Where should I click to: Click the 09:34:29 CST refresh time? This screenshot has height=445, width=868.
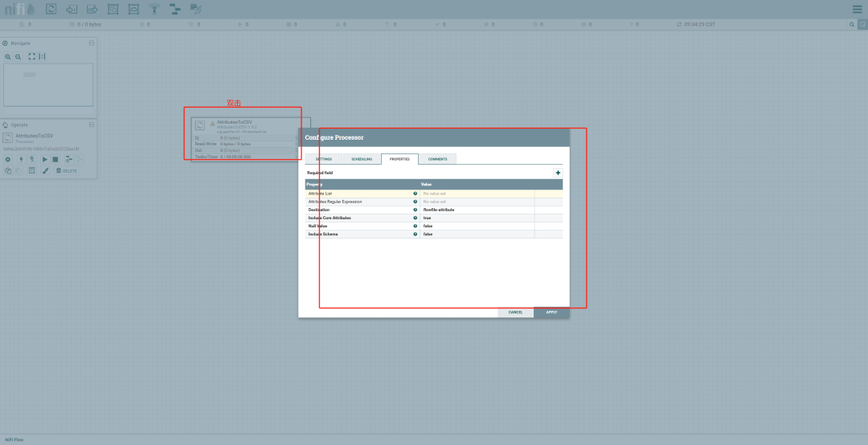click(700, 24)
